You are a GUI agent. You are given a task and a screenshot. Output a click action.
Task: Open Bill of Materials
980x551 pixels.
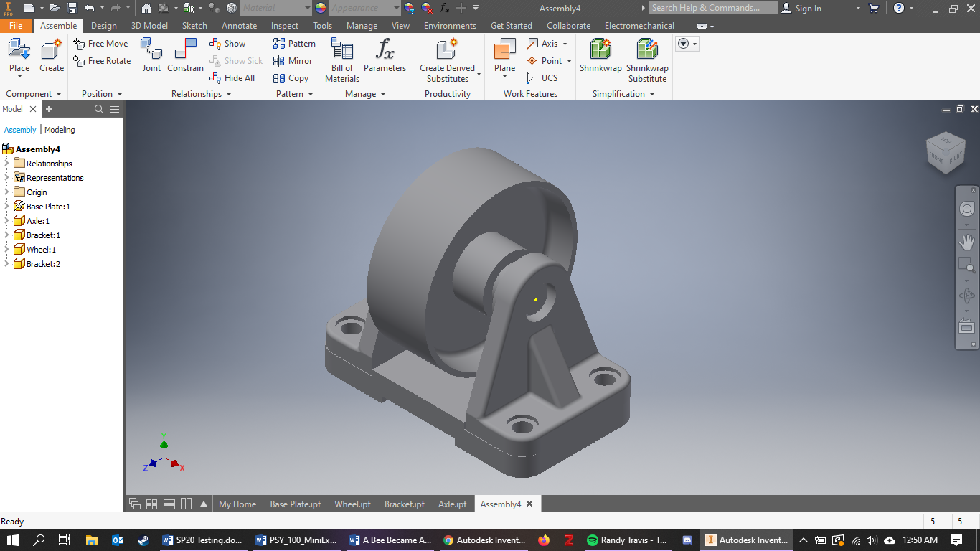[x=342, y=60]
